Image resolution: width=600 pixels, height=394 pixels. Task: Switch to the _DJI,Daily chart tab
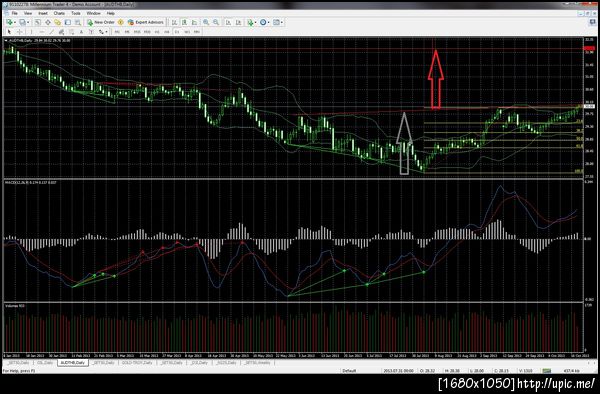point(199,362)
